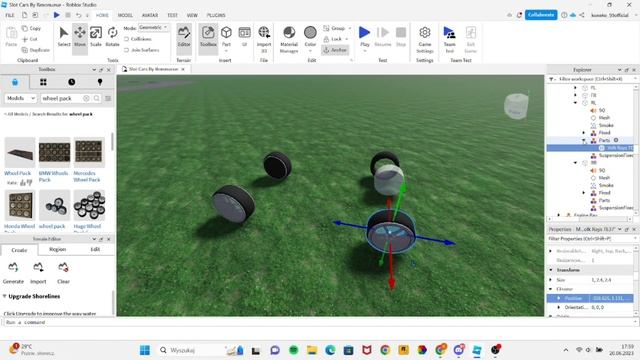640x360 pixels.
Task: Cut the selected object
Action: [30, 39]
